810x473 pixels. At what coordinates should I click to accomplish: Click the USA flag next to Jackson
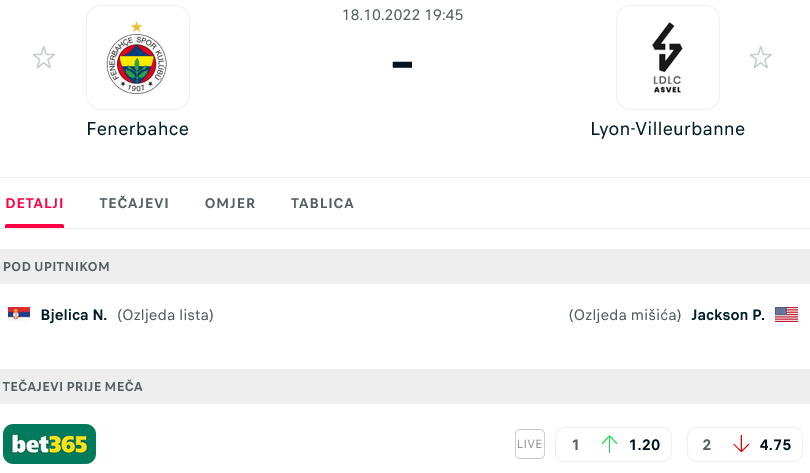coord(786,314)
